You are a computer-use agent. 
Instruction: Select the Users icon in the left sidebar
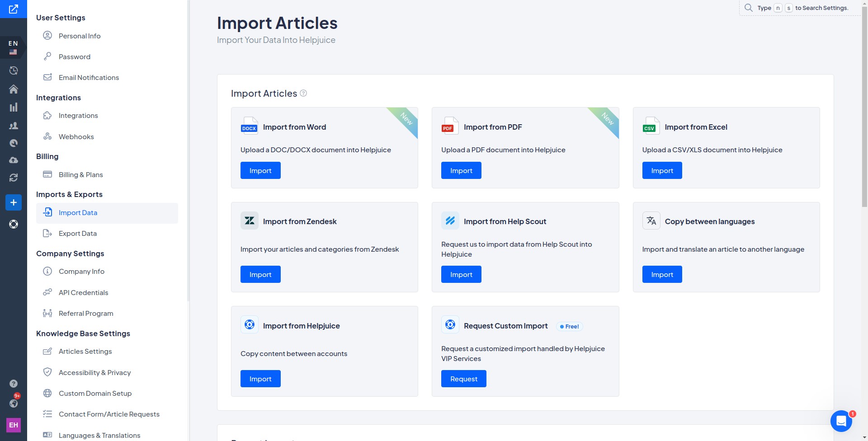(x=14, y=126)
